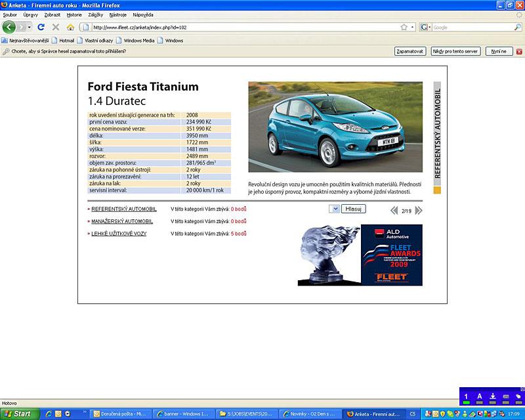Click the search magnifier icon
Viewport: 525px width, 420px height.
(518, 27)
